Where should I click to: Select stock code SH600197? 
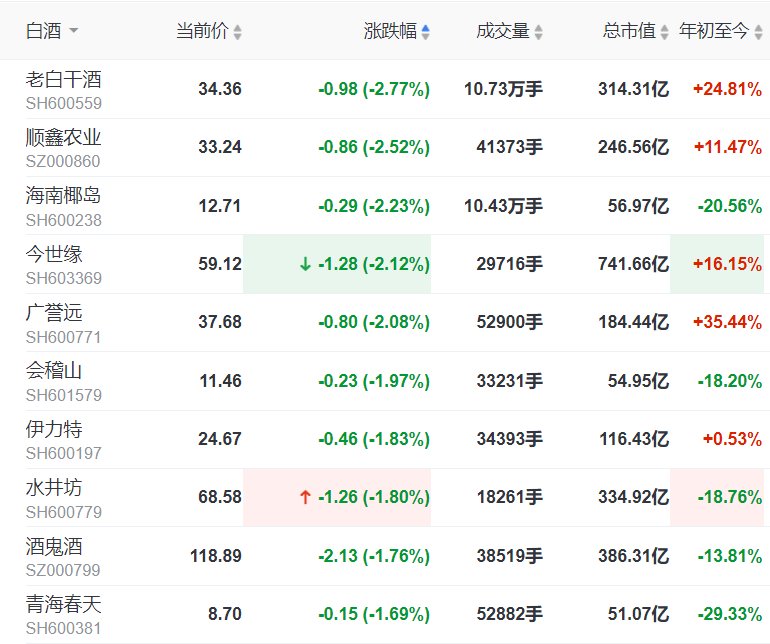click(64, 453)
